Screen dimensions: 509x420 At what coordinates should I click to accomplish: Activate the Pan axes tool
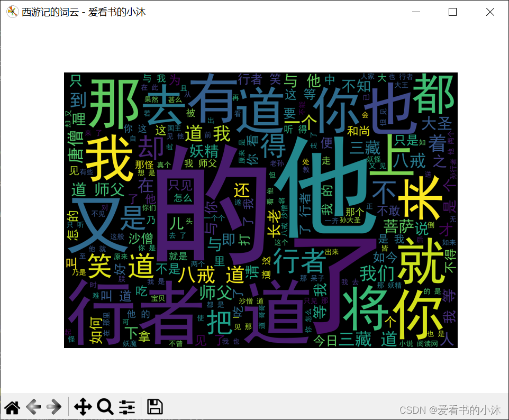(x=83, y=407)
